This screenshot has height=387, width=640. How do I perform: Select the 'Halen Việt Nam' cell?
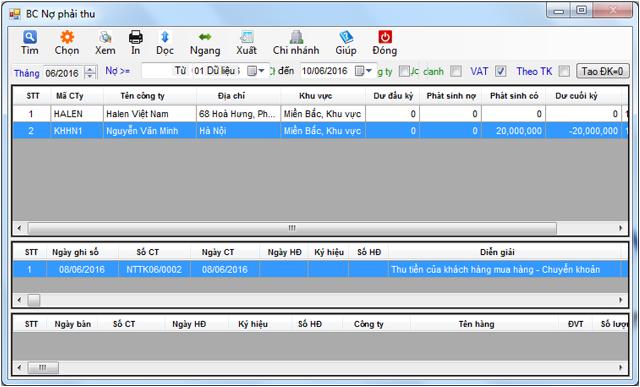[x=150, y=114]
